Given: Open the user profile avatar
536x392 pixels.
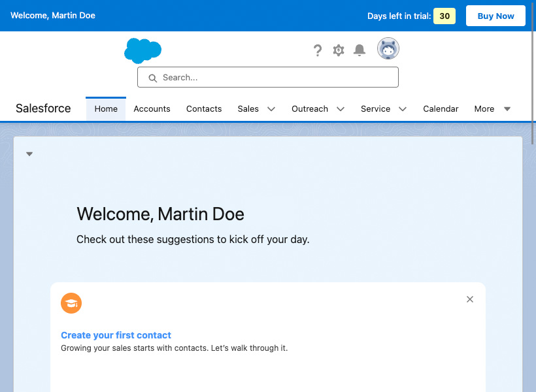Looking at the screenshot, I should [x=388, y=48].
